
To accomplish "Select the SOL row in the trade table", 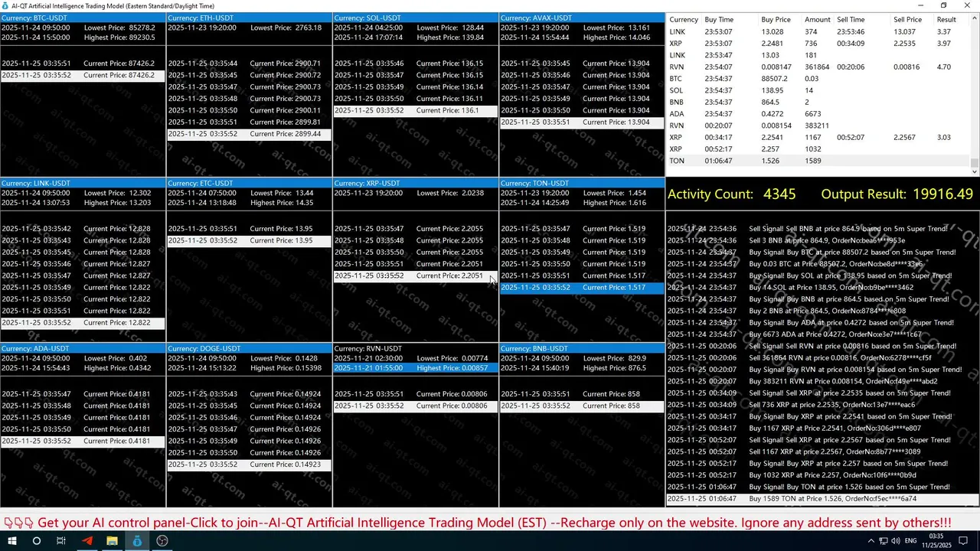I will [x=818, y=90].
